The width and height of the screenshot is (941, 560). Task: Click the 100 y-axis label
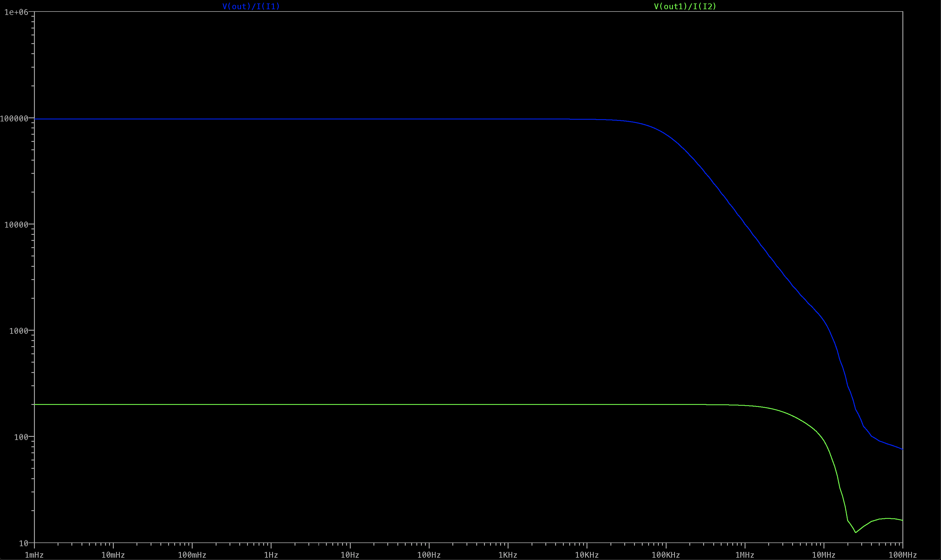tap(22, 437)
